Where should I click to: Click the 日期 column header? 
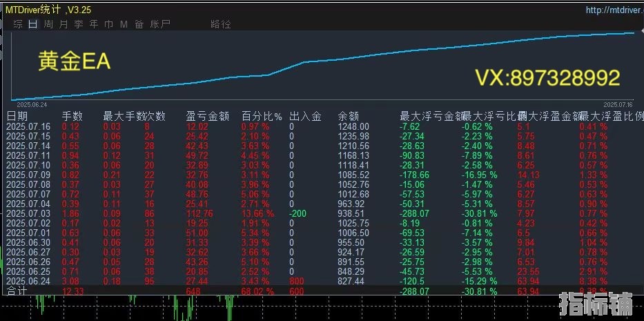17,116
